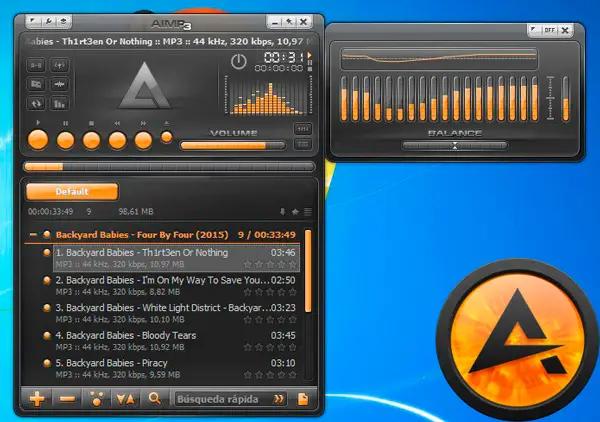Select track 2 I'm On My Way To Save You

[176, 286]
